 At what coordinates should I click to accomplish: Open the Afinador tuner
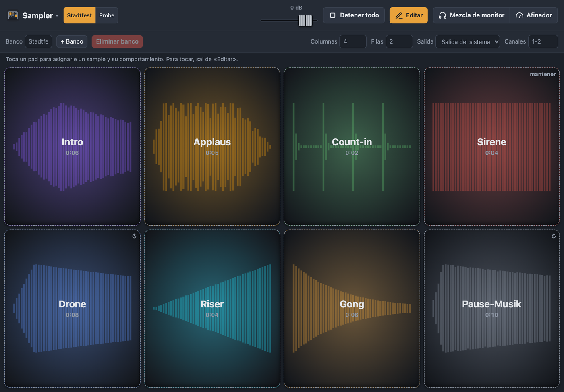(x=534, y=15)
